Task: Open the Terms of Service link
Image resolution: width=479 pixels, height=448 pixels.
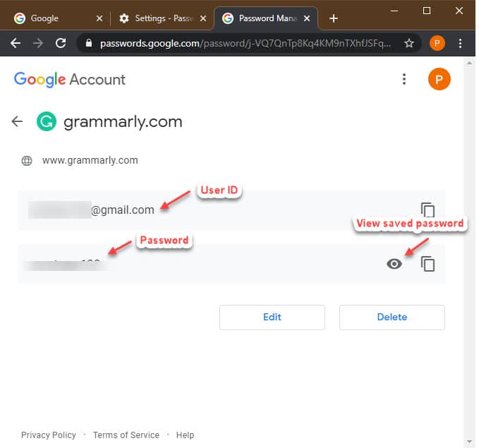Action: (126, 435)
